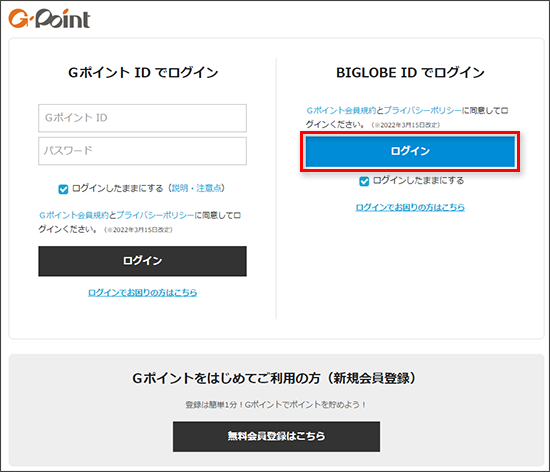The image size is (550, 472).
Task: Toggle the stay-logged-in checkbox under BIGLOBE login
Action: (x=364, y=181)
